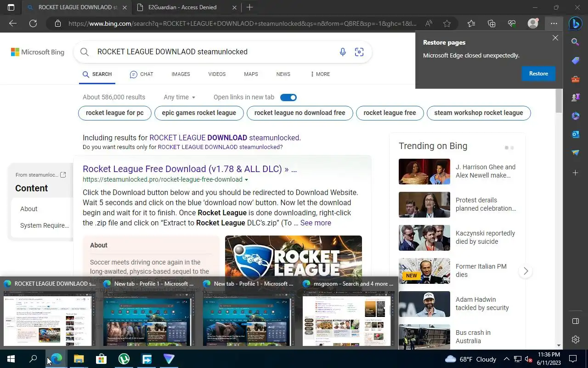Click the visual search camera icon
The image size is (588, 368).
(x=359, y=52)
